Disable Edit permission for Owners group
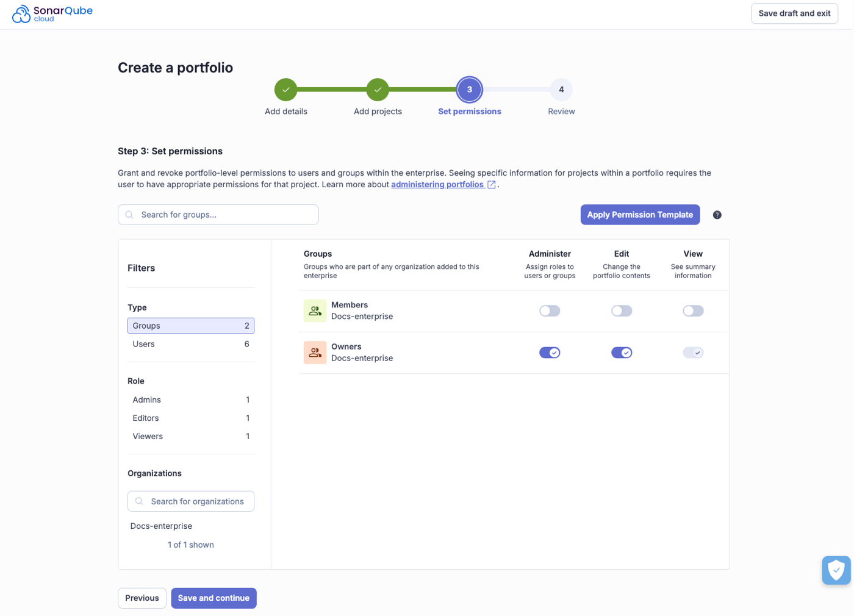The height and width of the screenshot is (616, 854). click(622, 352)
